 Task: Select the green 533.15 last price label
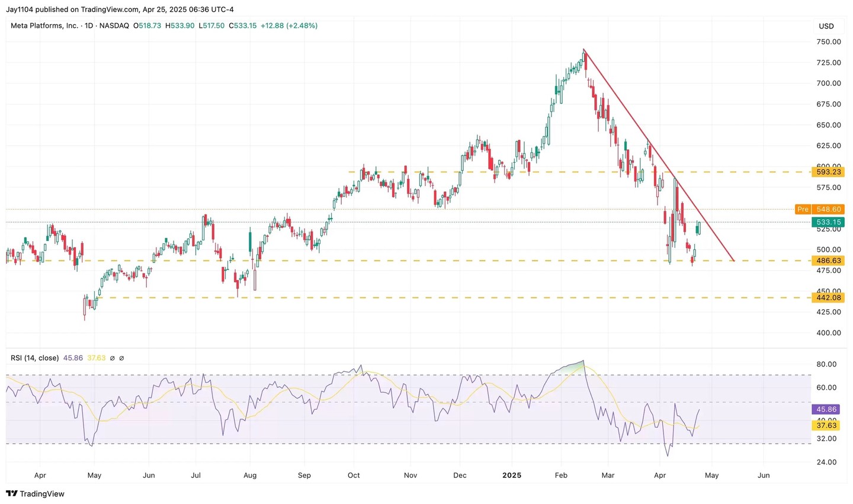click(x=828, y=222)
